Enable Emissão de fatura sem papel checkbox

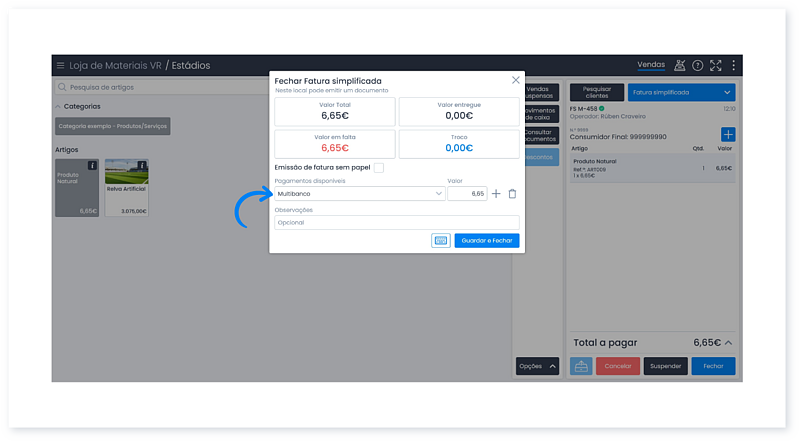[x=378, y=168]
